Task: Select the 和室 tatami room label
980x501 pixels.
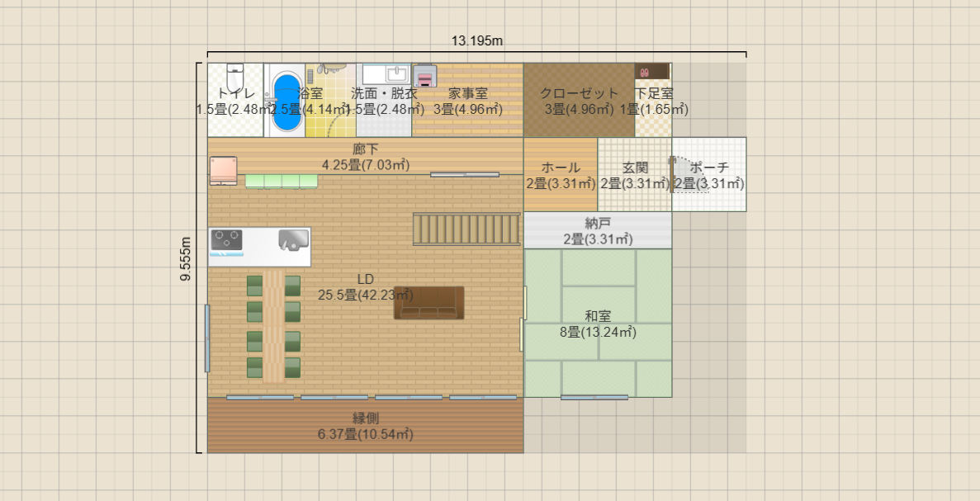Action: pos(598,316)
